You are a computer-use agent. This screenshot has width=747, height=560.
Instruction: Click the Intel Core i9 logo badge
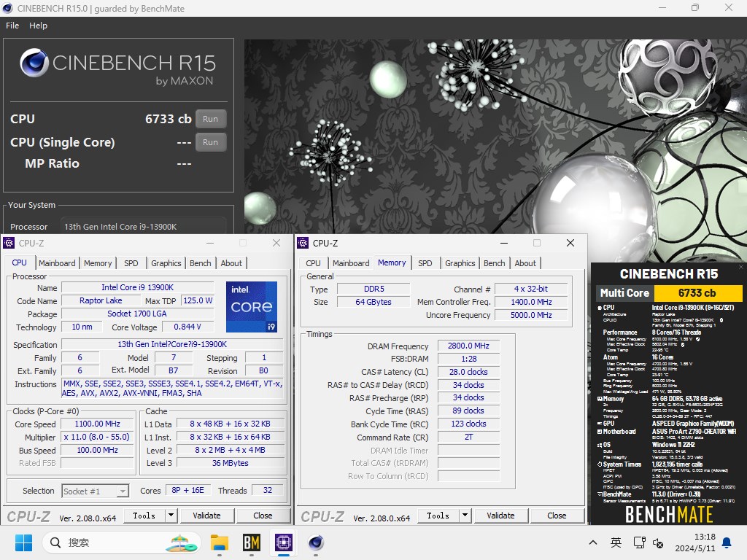[x=252, y=307]
